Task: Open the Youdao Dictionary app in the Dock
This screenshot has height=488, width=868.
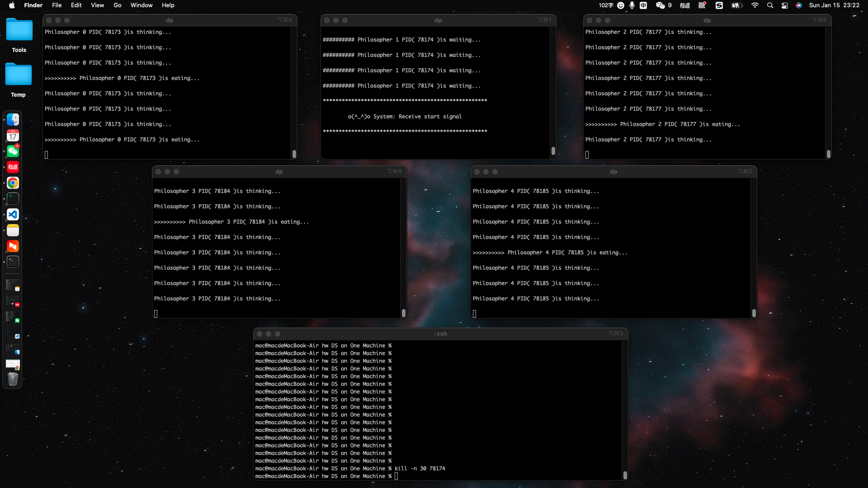Action: [13, 167]
